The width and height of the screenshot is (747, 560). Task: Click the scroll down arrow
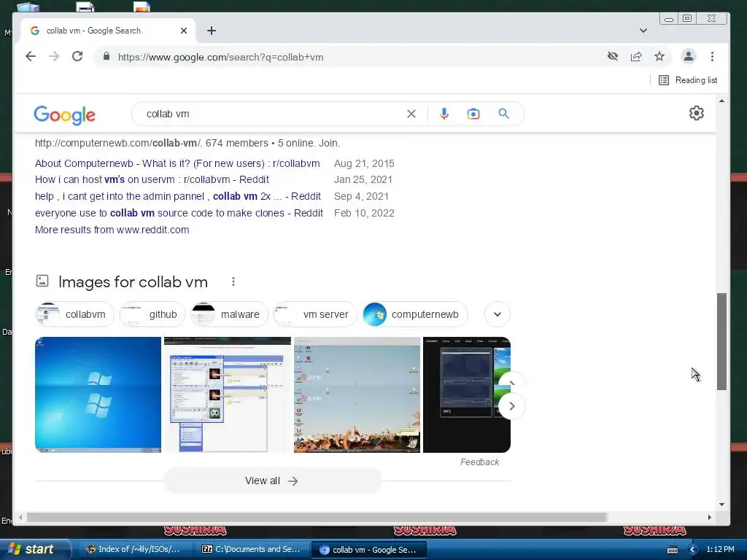tap(721, 505)
